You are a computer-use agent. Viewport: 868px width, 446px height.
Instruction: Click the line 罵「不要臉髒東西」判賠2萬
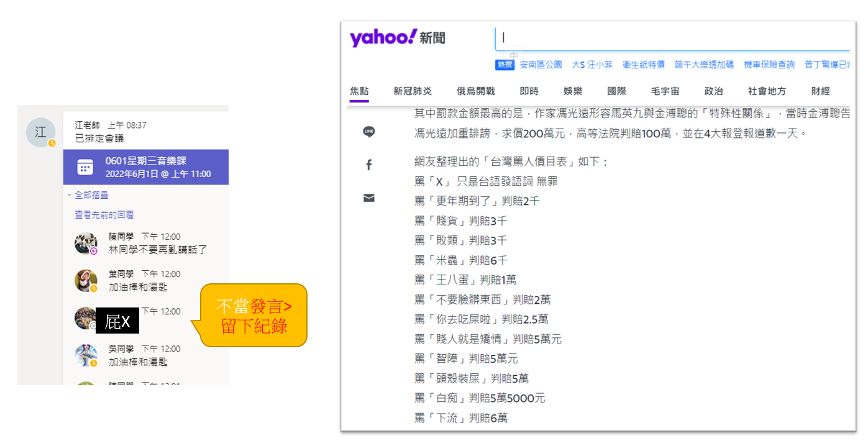pos(483,300)
